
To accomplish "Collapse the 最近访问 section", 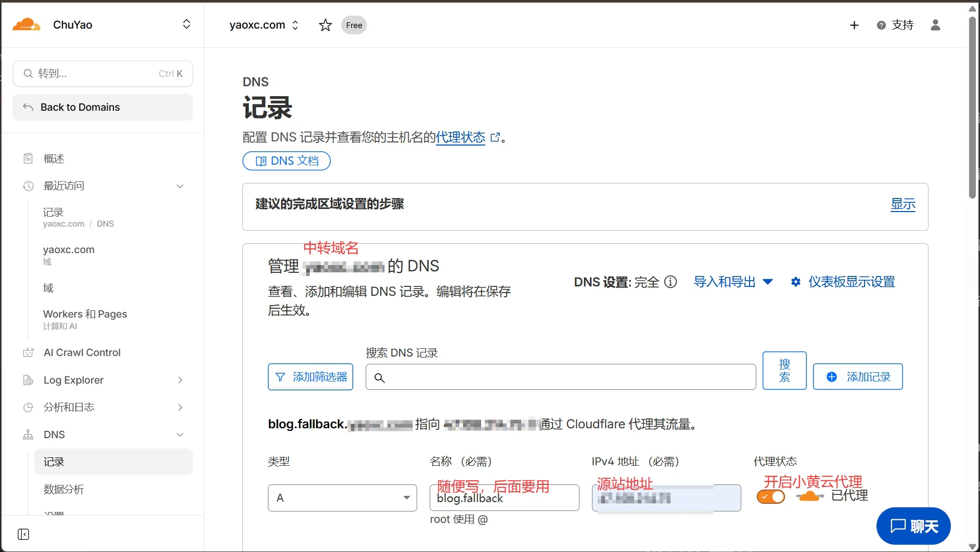I will click(x=180, y=186).
